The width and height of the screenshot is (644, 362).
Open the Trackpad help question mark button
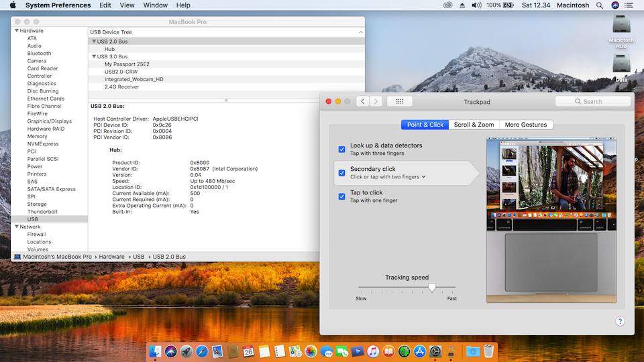[x=620, y=321]
